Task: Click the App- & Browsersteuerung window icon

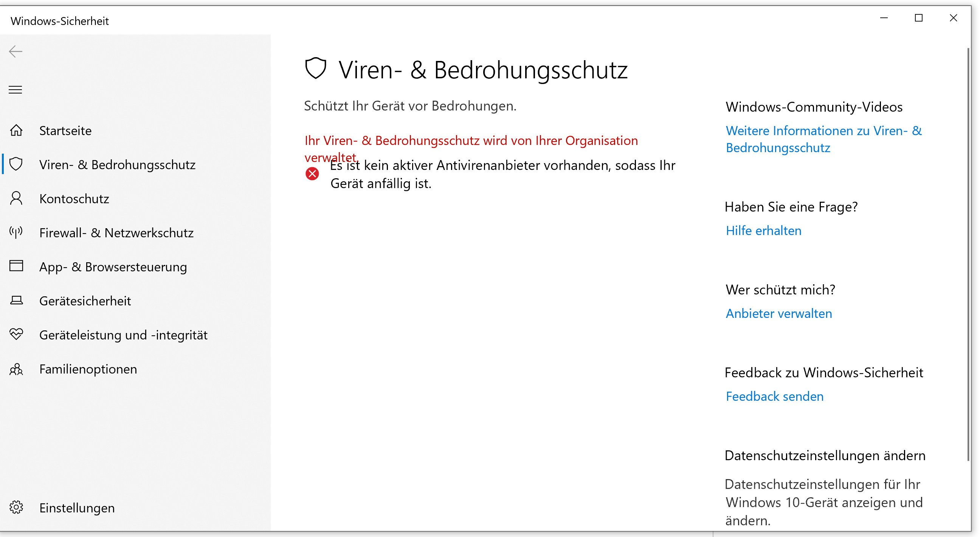Action: [x=16, y=266]
